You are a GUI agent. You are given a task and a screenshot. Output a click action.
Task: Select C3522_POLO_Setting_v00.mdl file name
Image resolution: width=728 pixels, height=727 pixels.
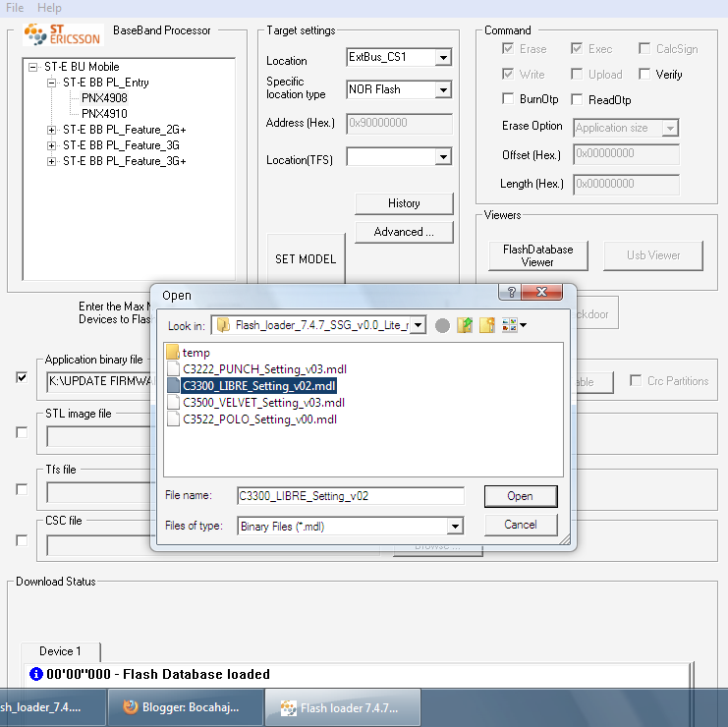click(259, 419)
